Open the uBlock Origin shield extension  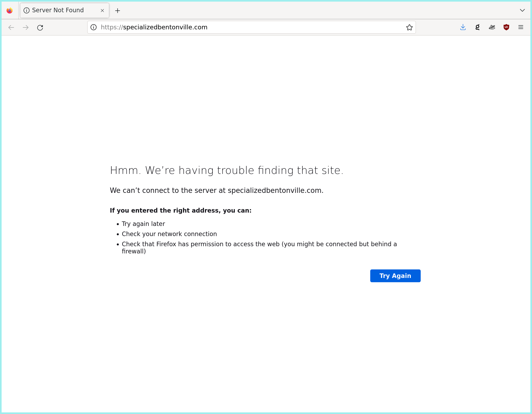point(506,27)
